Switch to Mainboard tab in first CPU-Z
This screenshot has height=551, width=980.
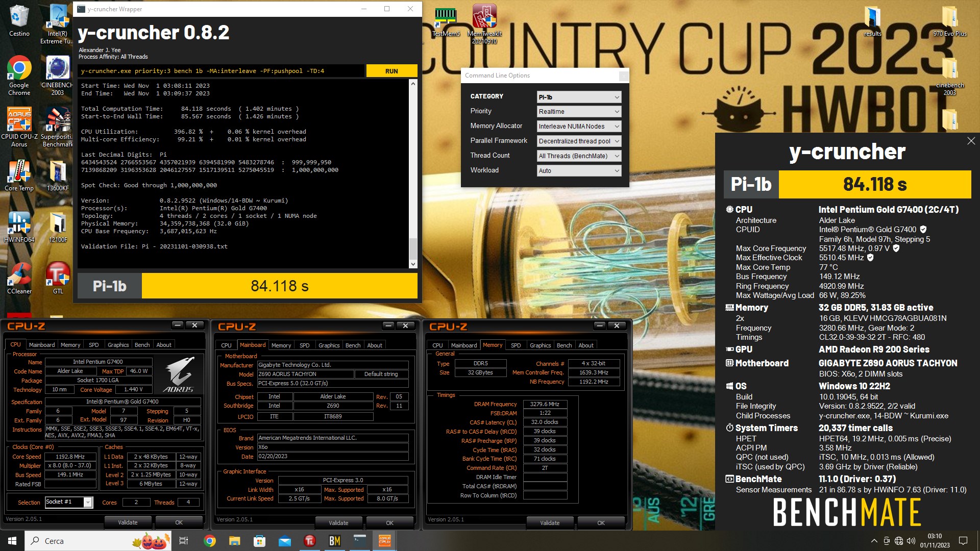42,345
